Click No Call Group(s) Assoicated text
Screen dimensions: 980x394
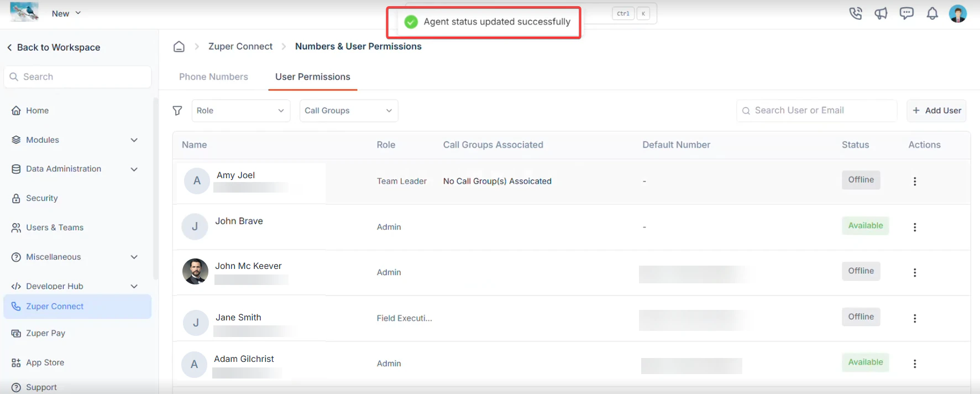click(x=497, y=182)
